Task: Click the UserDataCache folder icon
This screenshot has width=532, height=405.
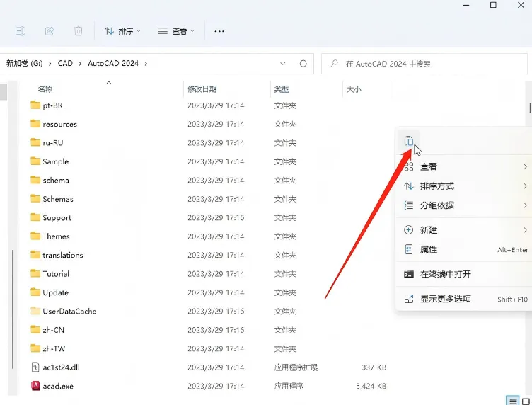Action: pos(35,311)
